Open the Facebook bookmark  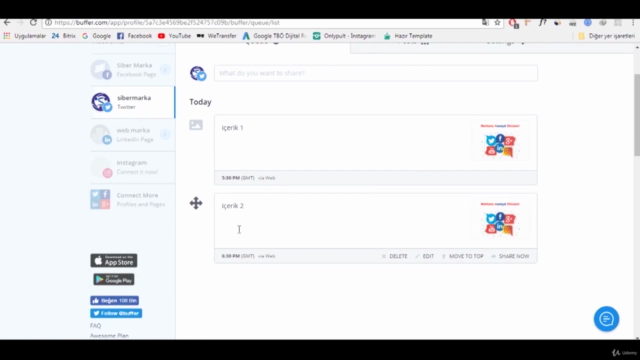(x=134, y=36)
